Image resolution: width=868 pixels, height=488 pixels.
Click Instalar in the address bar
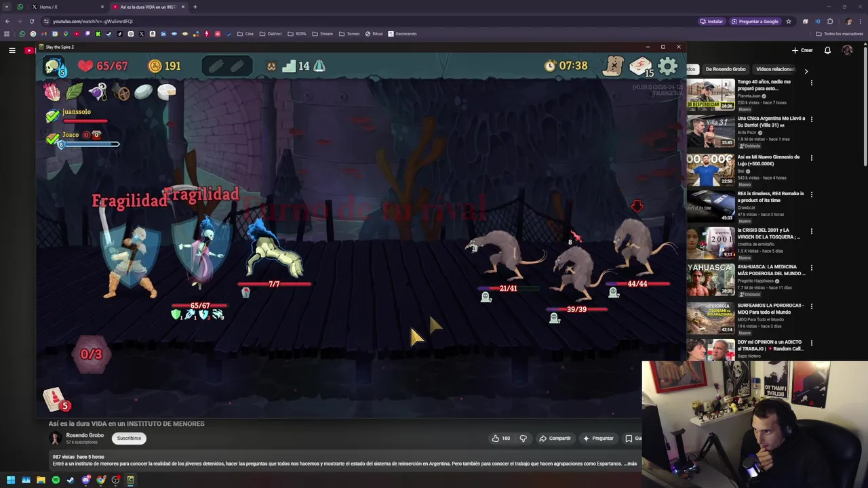pyautogui.click(x=711, y=21)
